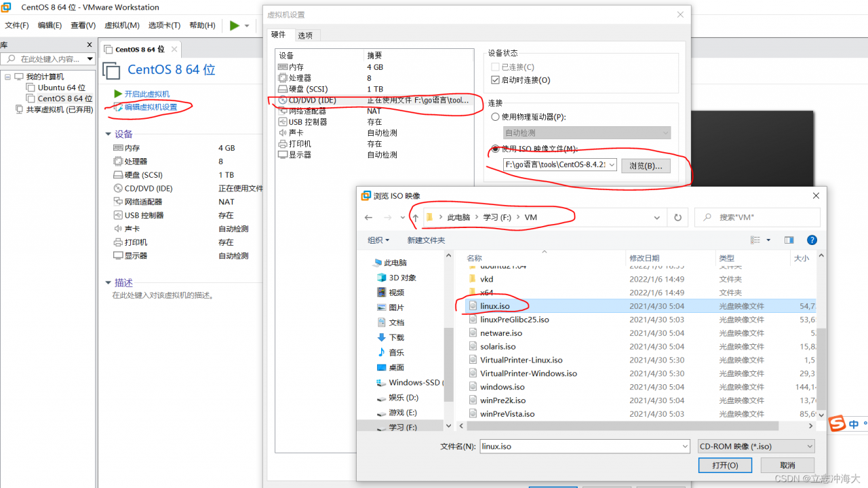Open the 编辑(E) menu

[x=50, y=25]
